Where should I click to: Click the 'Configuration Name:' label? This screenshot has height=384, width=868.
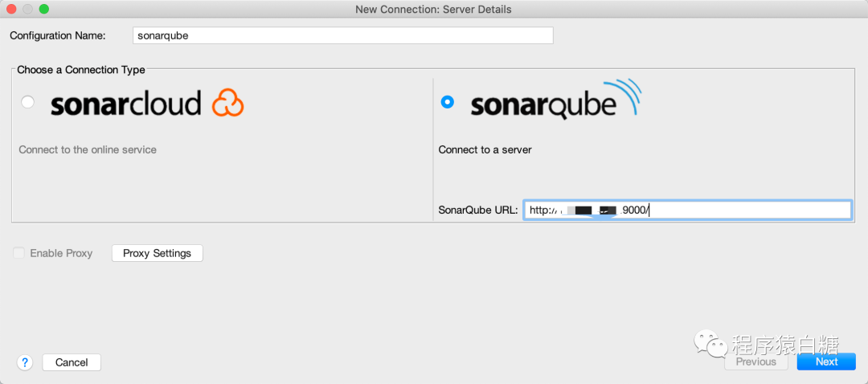(58, 35)
